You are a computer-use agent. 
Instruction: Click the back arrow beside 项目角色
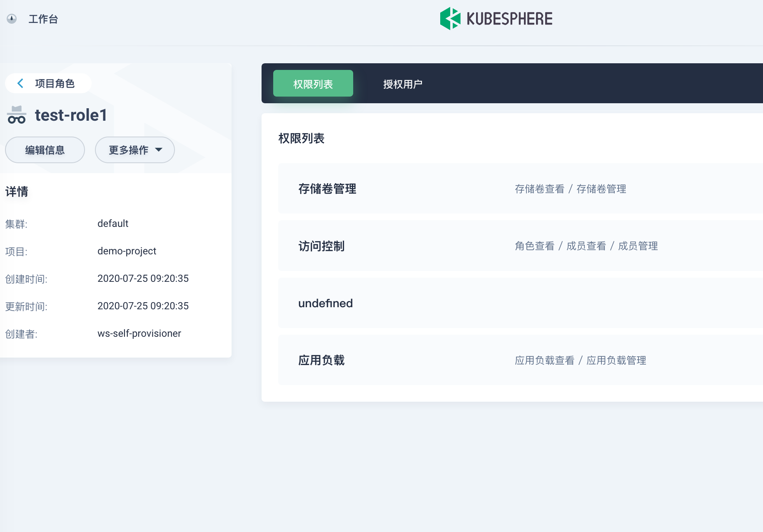20,83
